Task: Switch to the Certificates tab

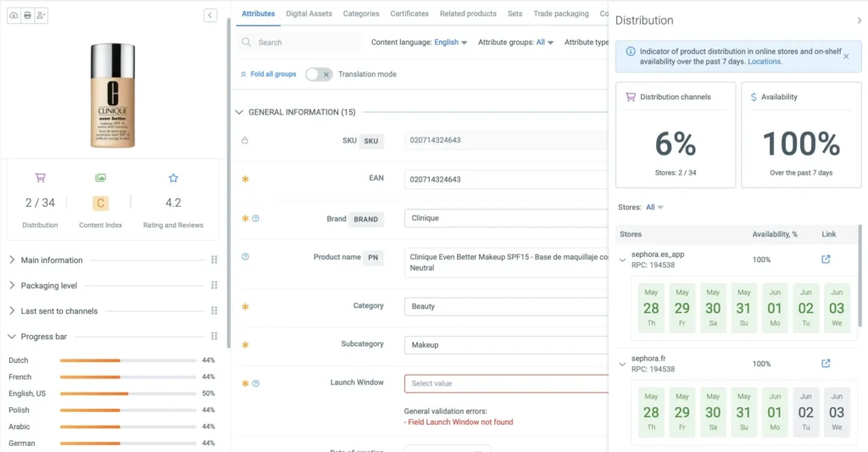Action: tap(409, 14)
